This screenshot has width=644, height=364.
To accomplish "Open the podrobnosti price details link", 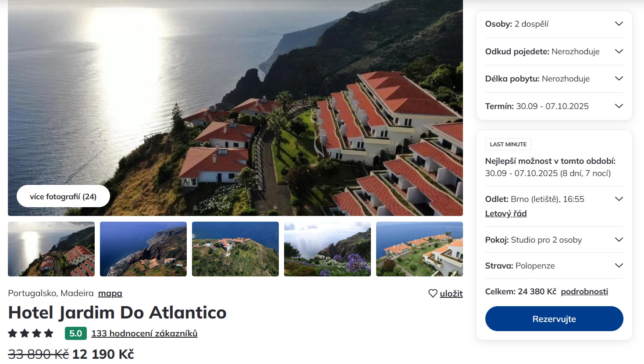I will click(584, 292).
